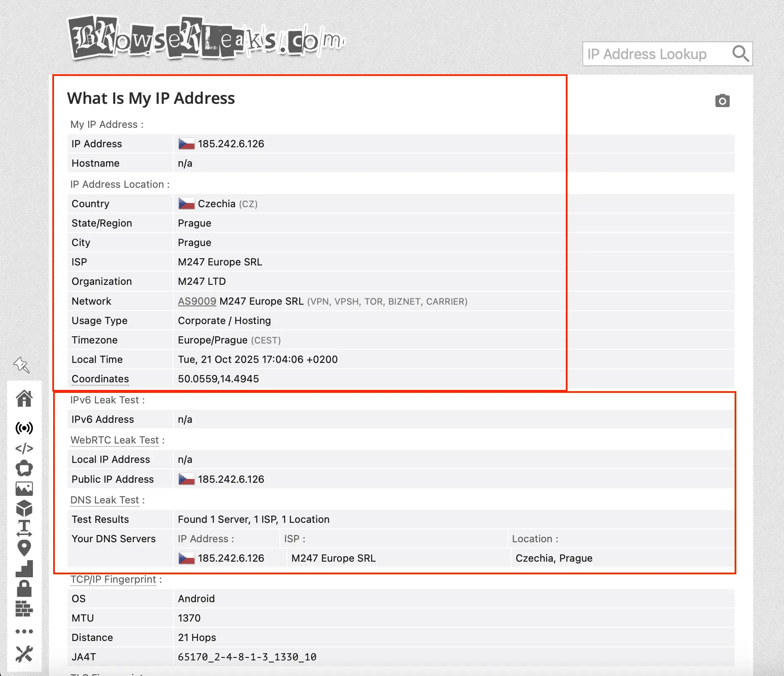The width and height of the screenshot is (784, 676).
Task: Open the IP Address tool via broadcast icon
Action: tap(25, 428)
